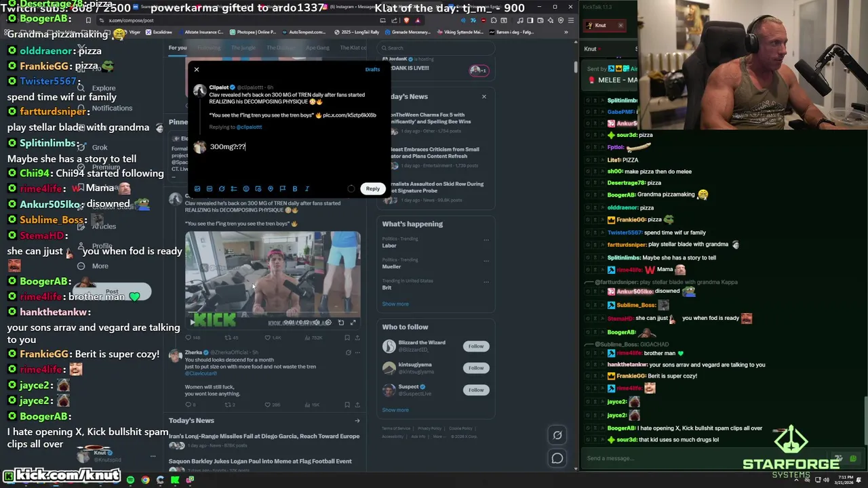
Task: Switch to The jungle tab
Action: 243,47
